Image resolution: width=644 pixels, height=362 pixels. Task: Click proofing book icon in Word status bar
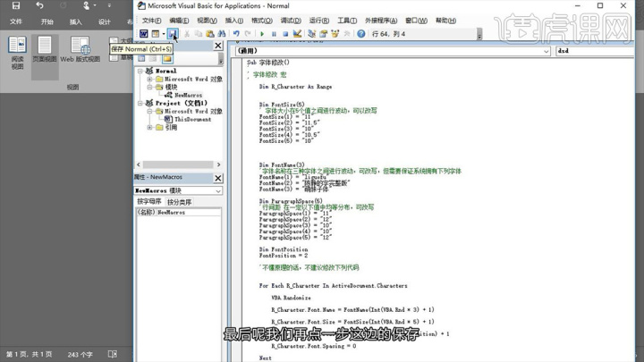[113, 354]
